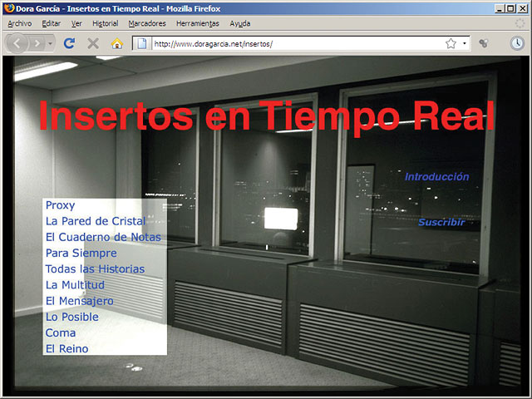Open the Herramientas menu

[198, 23]
